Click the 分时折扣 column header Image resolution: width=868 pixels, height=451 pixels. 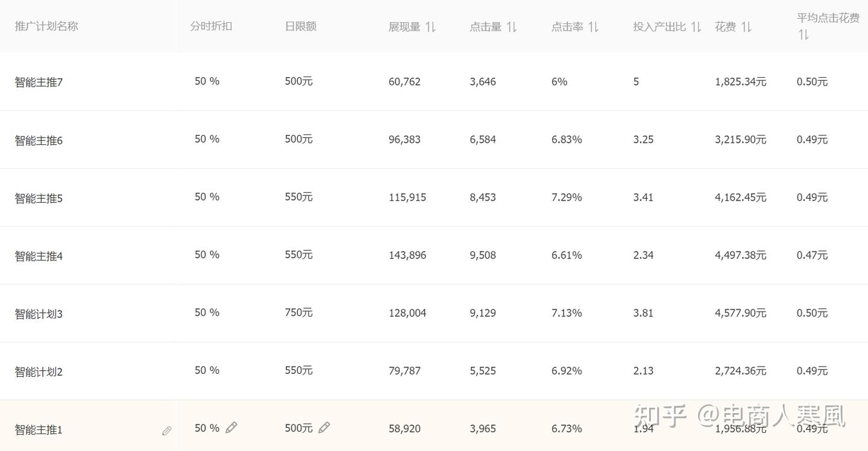tap(211, 27)
